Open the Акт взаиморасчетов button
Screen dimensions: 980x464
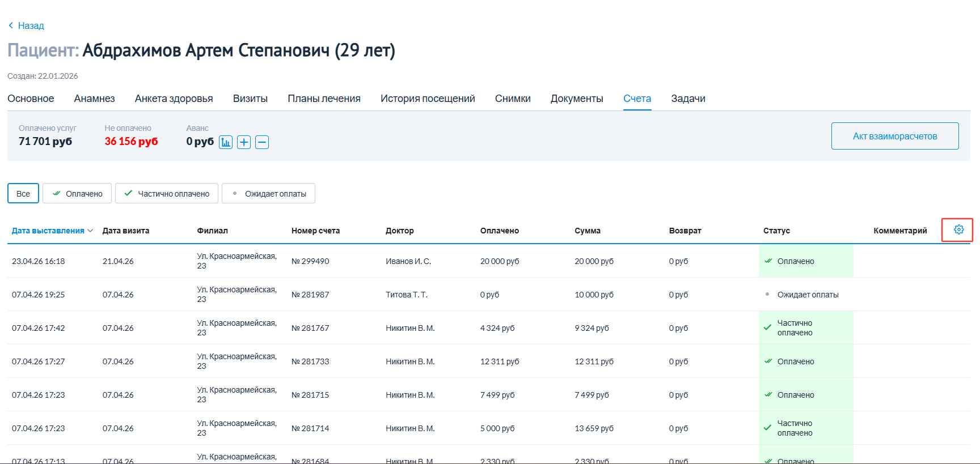pyautogui.click(x=895, y=136)
